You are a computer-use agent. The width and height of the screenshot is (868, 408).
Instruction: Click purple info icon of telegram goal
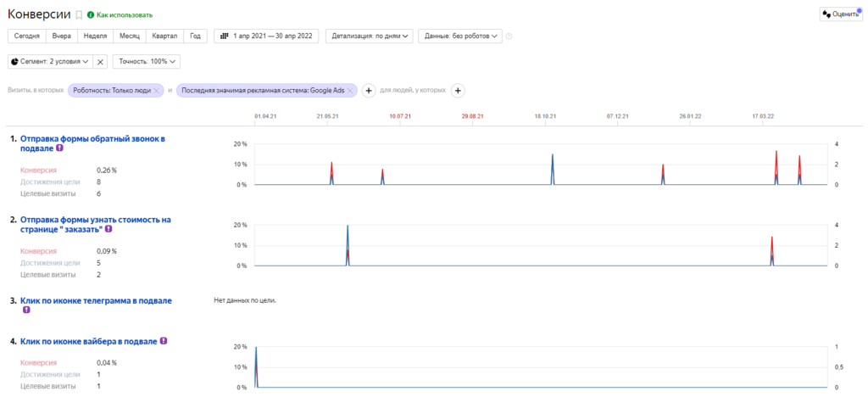click(26, 310)
